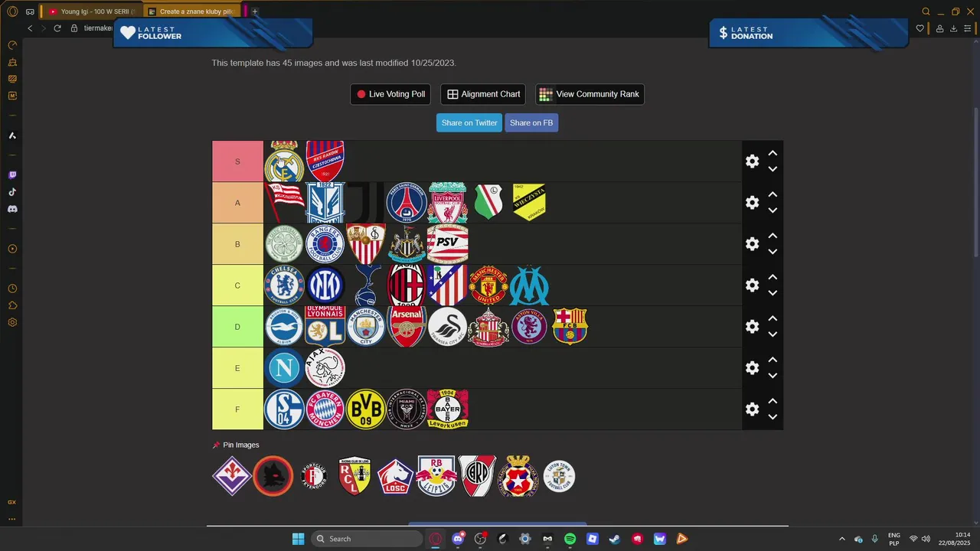
Task: Select Arsenal crest in D tier
Action: pyautogui.click(x=407, y=327)
